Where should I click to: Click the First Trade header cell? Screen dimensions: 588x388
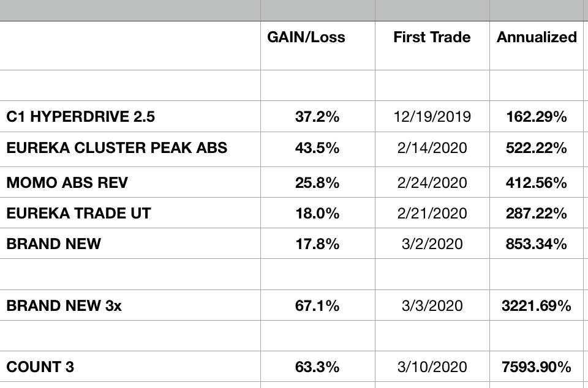pos(432,37)
